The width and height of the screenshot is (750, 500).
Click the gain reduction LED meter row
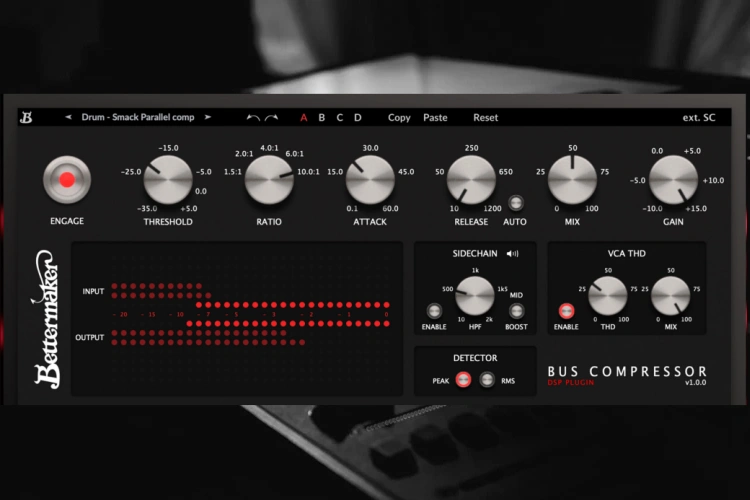click(x=288, y=314)
